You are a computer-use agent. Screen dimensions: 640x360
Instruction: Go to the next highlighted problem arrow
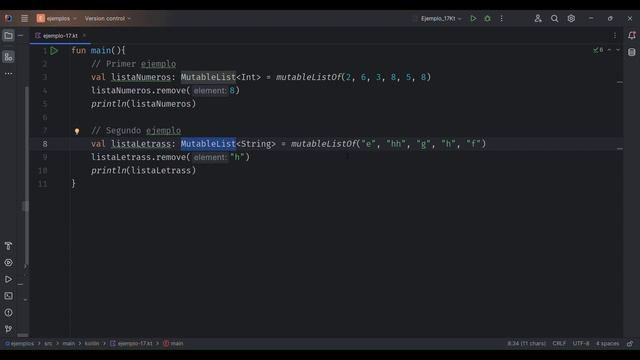618,50
